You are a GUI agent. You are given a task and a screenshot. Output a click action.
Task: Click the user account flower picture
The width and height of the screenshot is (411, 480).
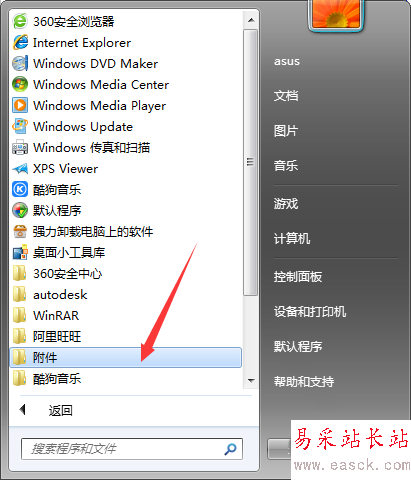[x=336, y=14]
